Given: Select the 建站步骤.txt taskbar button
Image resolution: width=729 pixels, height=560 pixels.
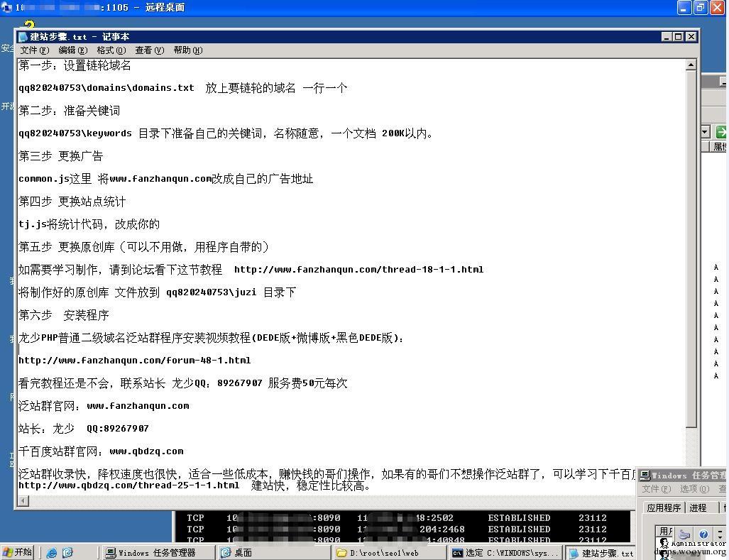Looking at the screenshot, I should coord(602,553).
